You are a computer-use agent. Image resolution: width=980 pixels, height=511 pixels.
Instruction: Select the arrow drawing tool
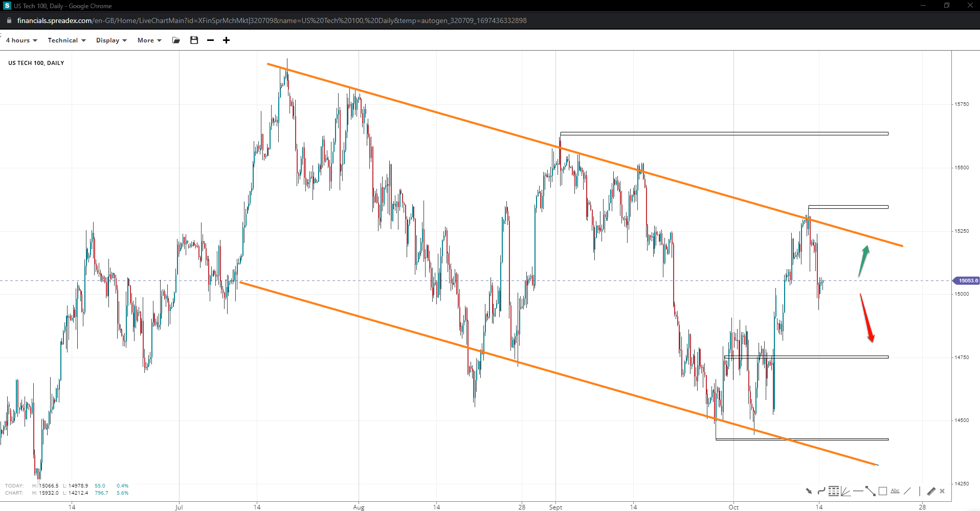(809, 491)
